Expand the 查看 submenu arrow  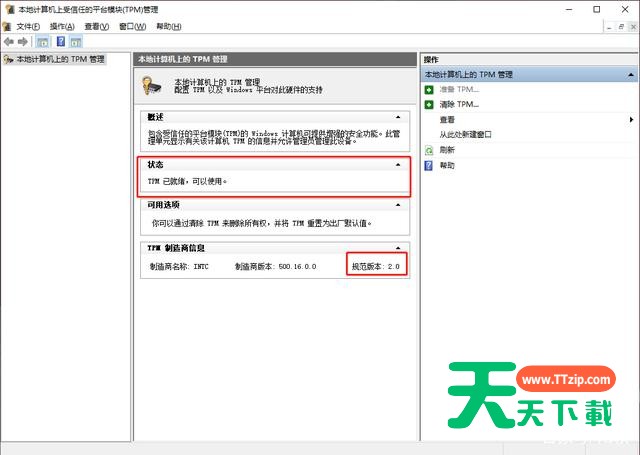point(631,120)
